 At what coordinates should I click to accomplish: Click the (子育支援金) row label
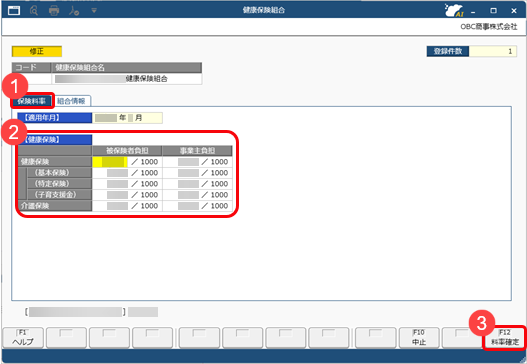(x=59, y=195)
